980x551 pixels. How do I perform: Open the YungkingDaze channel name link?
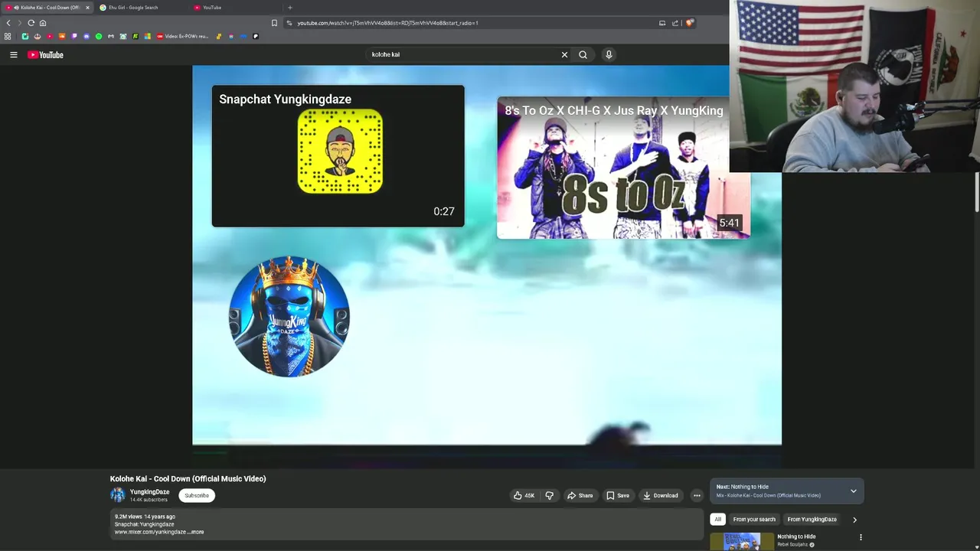(149, 492)
